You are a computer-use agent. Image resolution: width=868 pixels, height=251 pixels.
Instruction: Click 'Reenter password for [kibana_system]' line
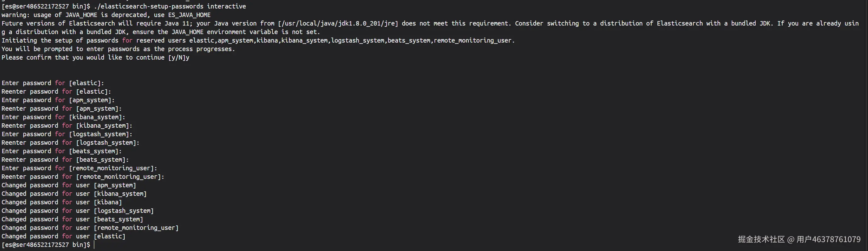(67, 125)
